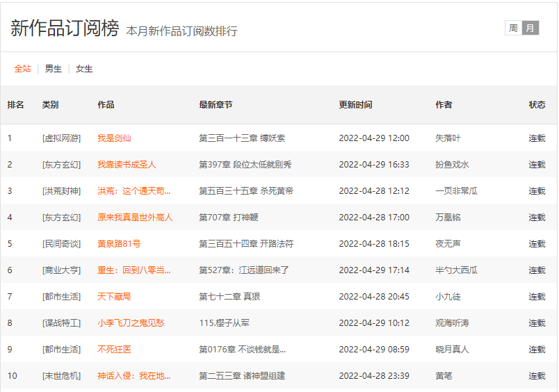Image resolution: width=559 pixels, height=392 pixels.
Task: Click author 半勺大西瓜
Action: point(456,270)
